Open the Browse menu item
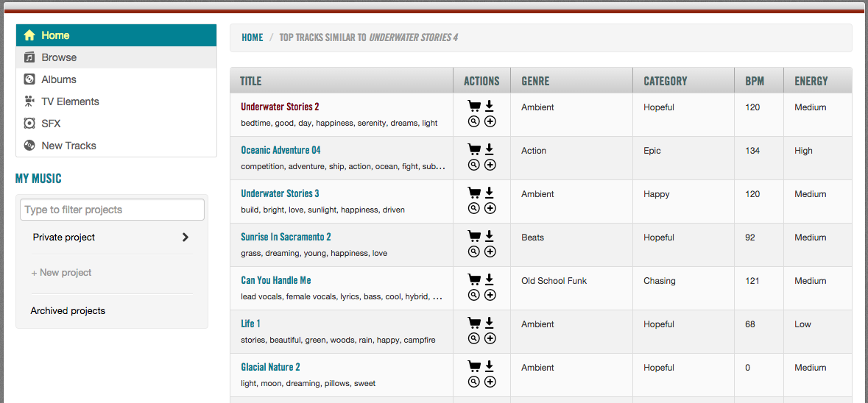Screen dimensions: 868x403 tap(59, 57)
